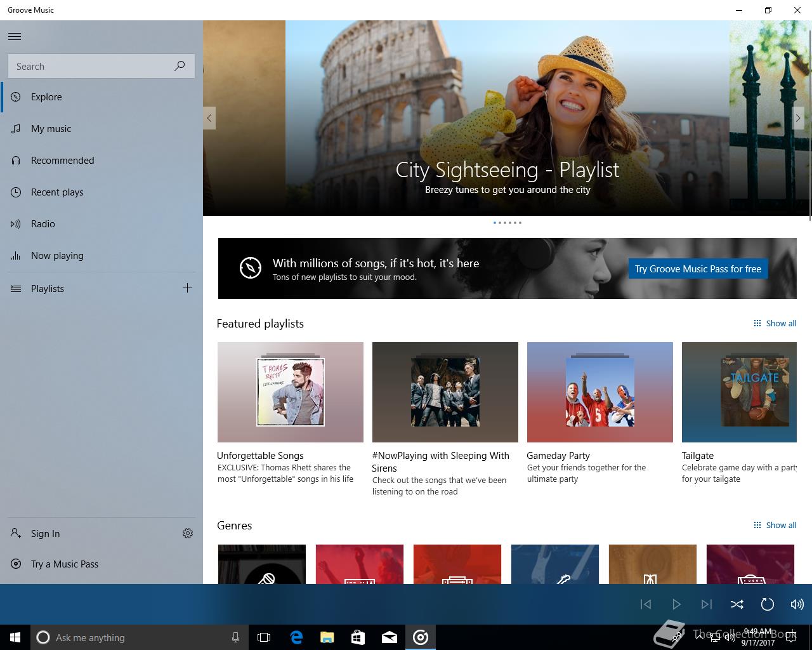Click Groove Music taskbar icon
Viewport: 812px width, 650px height.
(x=421, y=637)
